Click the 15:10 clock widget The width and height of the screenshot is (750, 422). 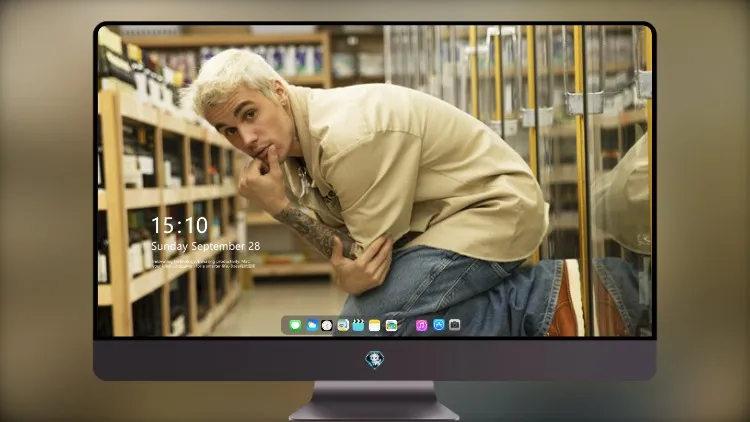pos(179,225)
